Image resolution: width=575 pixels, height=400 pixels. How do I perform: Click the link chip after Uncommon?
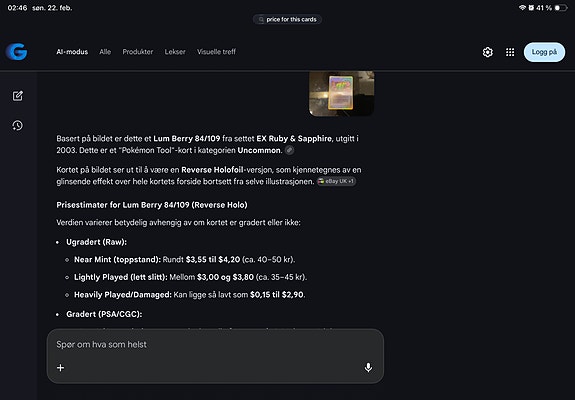289,150
